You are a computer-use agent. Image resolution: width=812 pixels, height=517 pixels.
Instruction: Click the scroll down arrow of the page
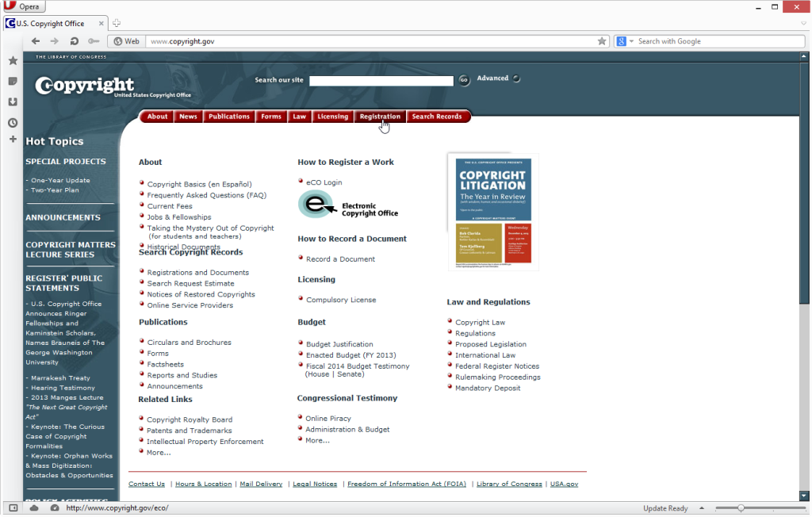(804, 496)
